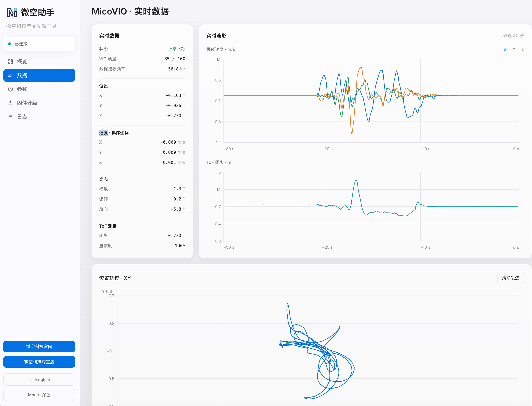Click the 最近 30 秒 label
Viewport: 532px width, 406px height.
click(513, 35)
